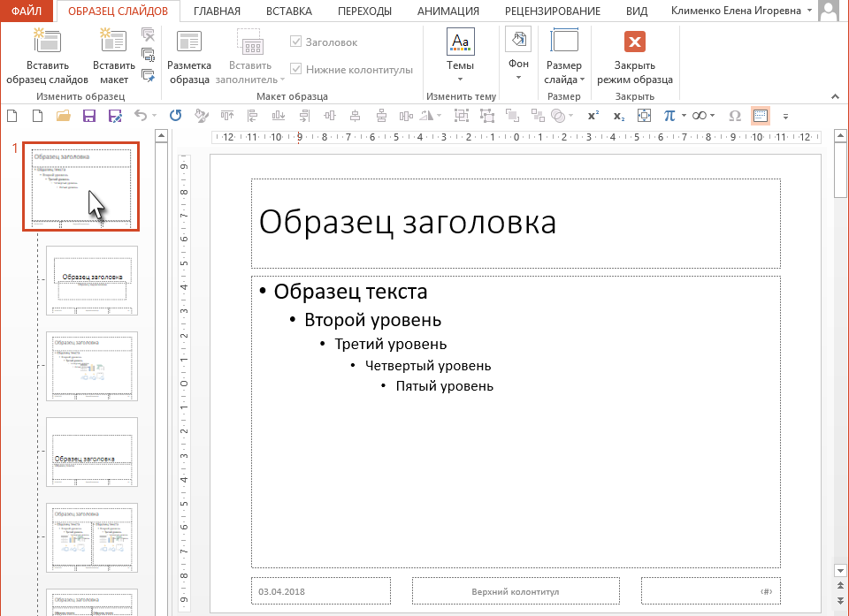Click the Group objects icon
Screen dimensions: 849x616
(x=461, y=115)
